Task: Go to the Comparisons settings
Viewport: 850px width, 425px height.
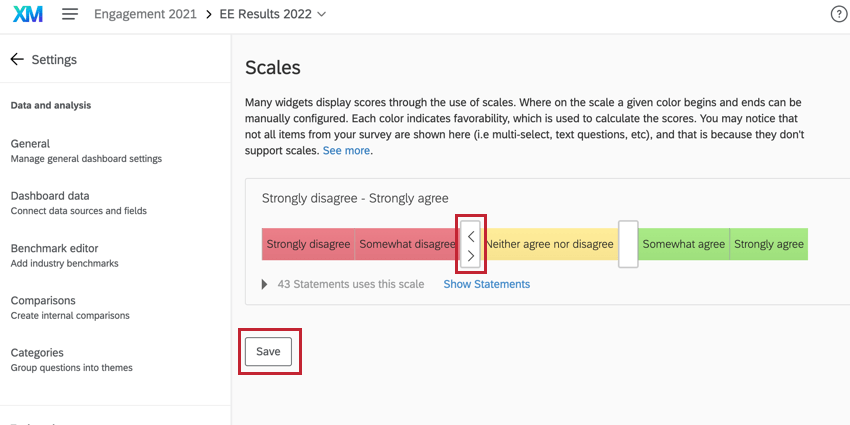Action: click(x=43, y=300)
